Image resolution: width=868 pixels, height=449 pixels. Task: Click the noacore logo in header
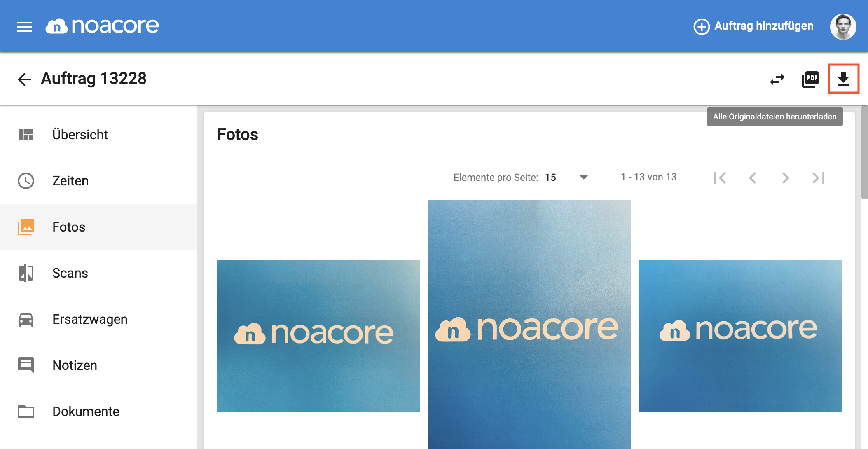102,26
